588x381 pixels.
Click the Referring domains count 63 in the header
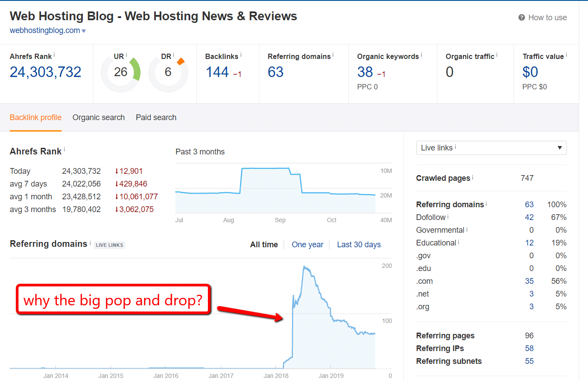click(276, 72)
